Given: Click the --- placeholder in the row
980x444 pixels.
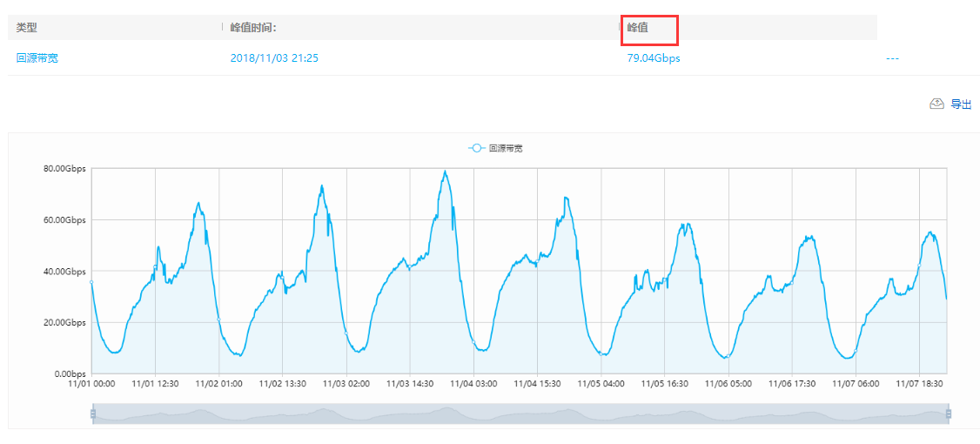Looking at the screenshot, I should pos(891,58).
